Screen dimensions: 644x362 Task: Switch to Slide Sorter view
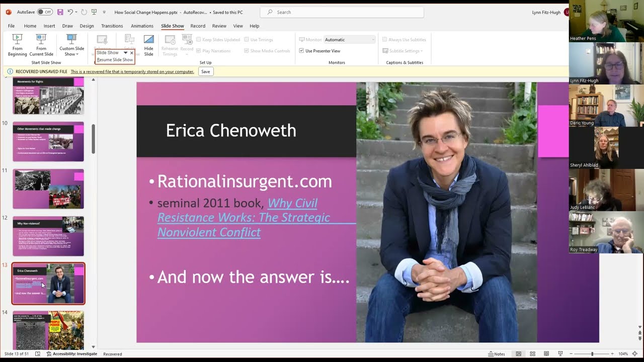[x=532, y=354]
